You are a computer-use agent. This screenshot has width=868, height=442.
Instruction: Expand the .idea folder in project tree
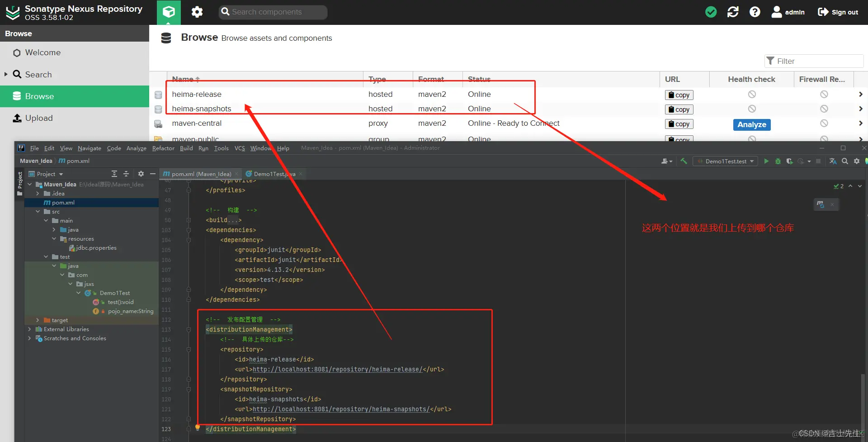pos(38,194)
